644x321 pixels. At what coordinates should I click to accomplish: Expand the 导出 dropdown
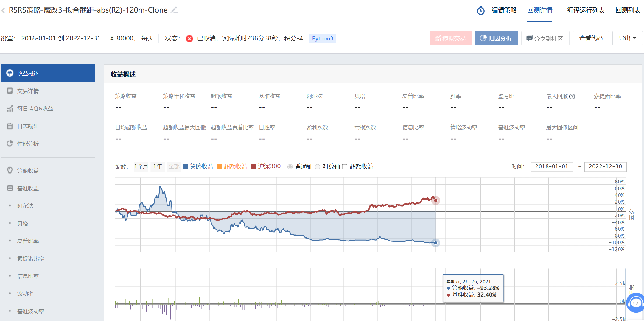click(x=627, y=38)
